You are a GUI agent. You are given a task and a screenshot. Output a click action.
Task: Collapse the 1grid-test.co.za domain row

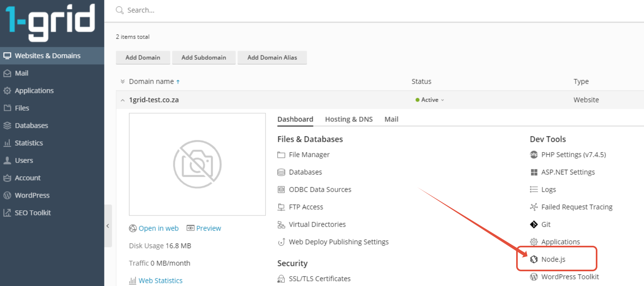[123, 100]
